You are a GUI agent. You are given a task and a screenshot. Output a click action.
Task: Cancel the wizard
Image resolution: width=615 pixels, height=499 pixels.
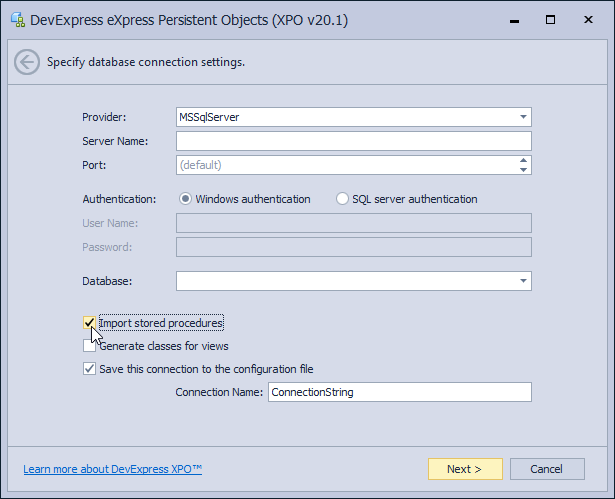coord(547,469)
